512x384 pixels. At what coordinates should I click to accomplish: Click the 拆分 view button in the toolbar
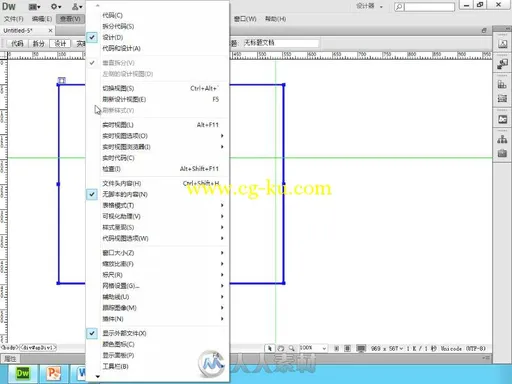38,43
